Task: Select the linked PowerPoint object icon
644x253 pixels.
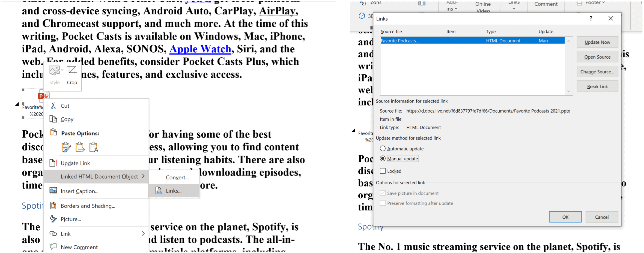Action: coord(44,96)
